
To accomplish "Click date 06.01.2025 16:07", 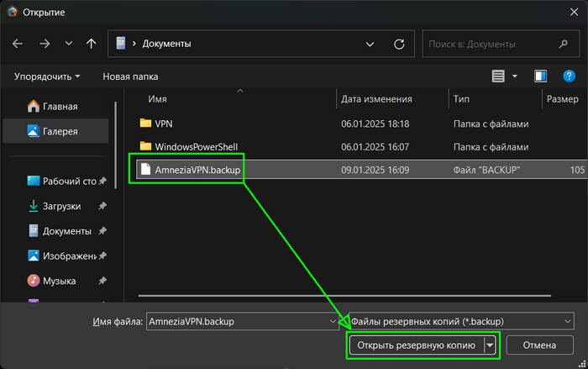I will [375, 147].
